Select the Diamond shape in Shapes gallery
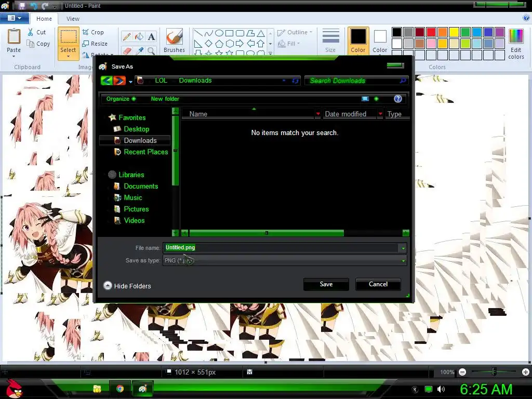Image resolution: width=532 pixels, height=399 pixels. (x=209, y=44)
